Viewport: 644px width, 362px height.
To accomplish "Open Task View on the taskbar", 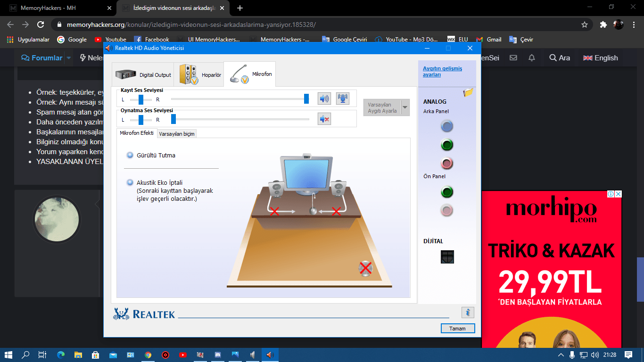I will click(42, 355).
